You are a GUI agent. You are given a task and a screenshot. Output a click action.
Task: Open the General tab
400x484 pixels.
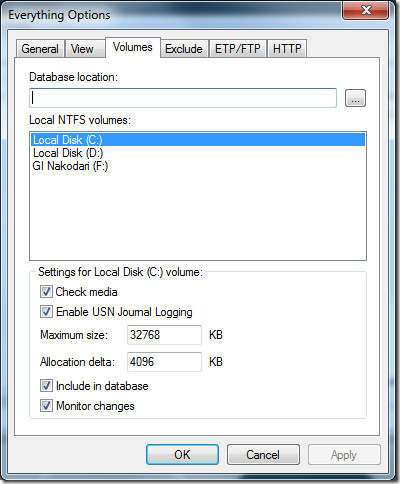tap(40, 49)
